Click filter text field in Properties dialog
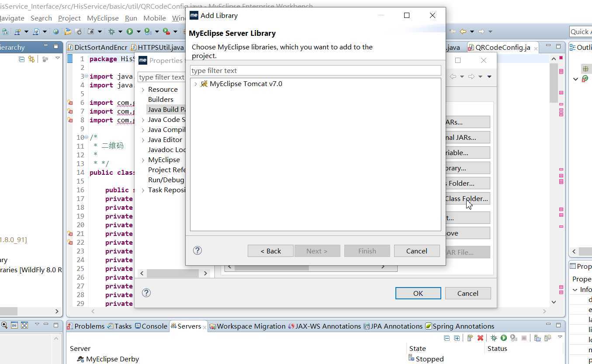 pyautogui.click(x=162, y=77)
